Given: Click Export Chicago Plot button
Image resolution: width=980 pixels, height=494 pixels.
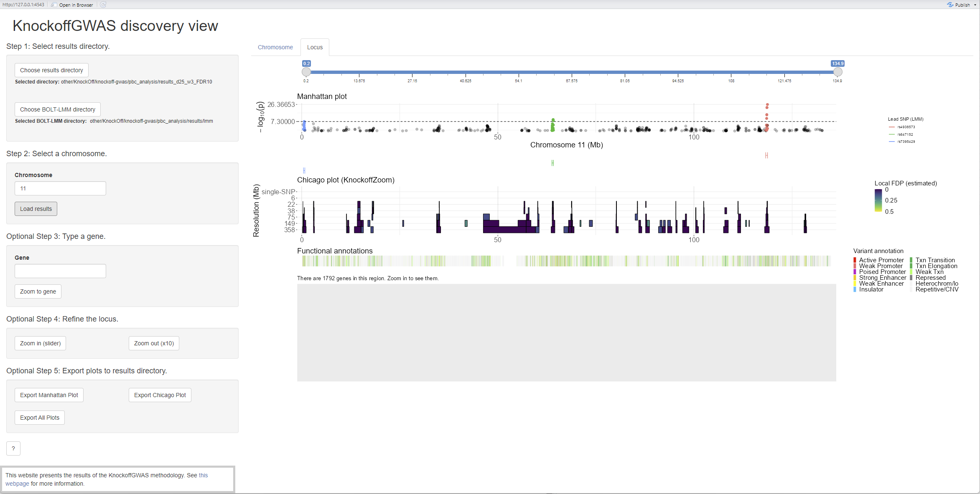Looking at the screenshot, I should (x=160, y=395).
